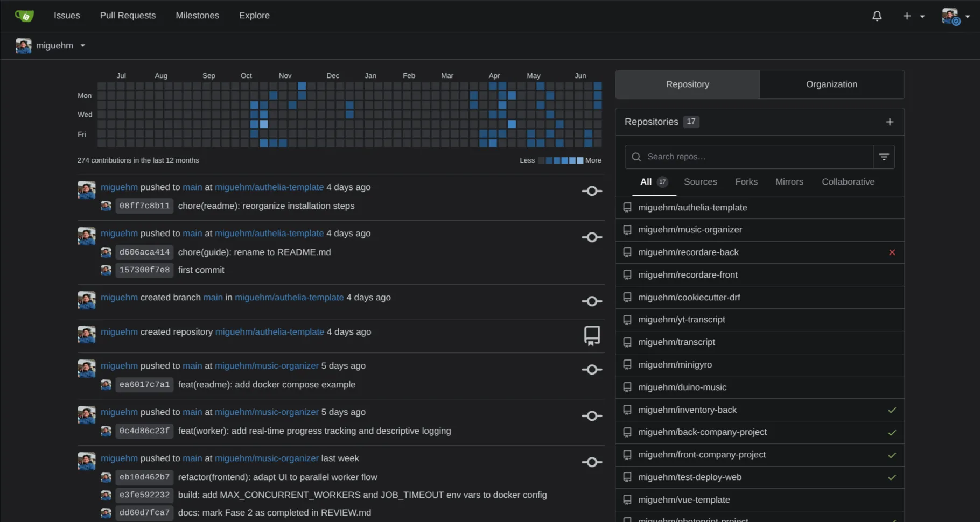Image resolution: width=980 pixels, height=522 pixels.
Task: Open commit ea6017c7a1
Action: point(144,385)
